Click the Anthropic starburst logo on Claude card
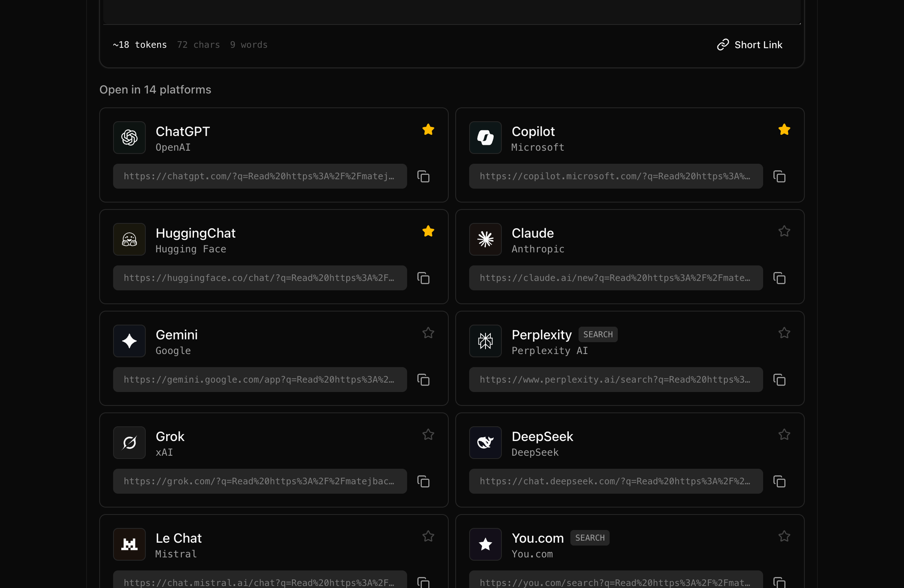The height and width of the screenshot is (588, 904). [485, 239]
